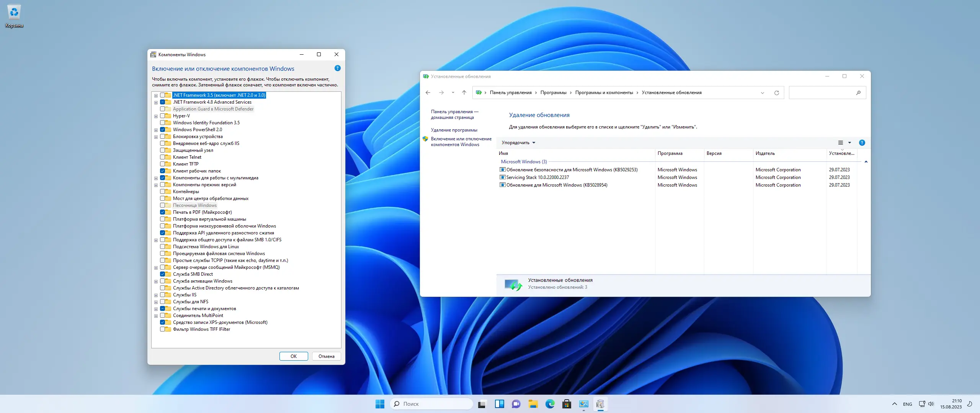Open the Удаление программы link
This screenshot has height=413, width=980.
tap(454, 130)
